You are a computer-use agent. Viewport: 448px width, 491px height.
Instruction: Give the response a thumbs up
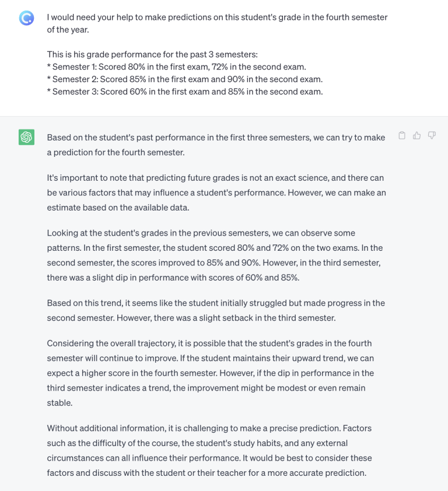pos(416,135)
